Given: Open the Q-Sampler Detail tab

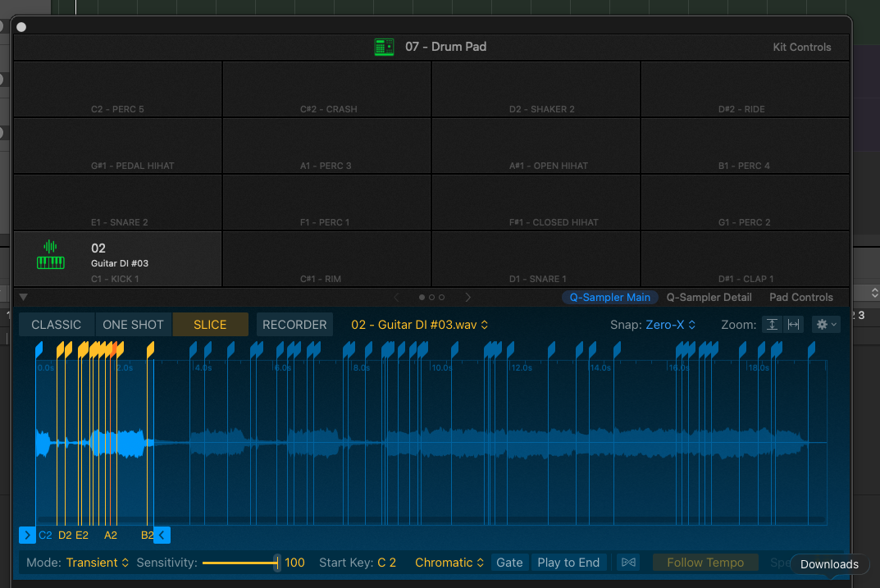Looking at the screenshot, I should [709, 298].
